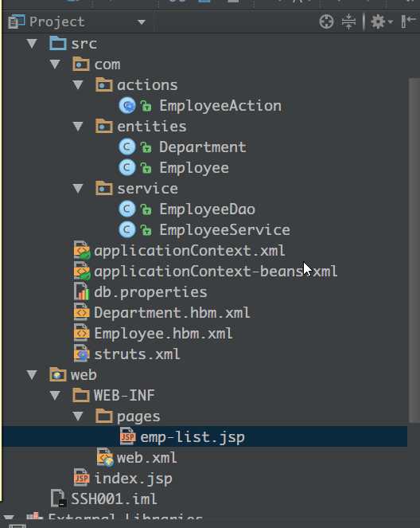Viewport: 420px width, 528px height.
Task: Collapse the src folder
Action: coord(33,44)
